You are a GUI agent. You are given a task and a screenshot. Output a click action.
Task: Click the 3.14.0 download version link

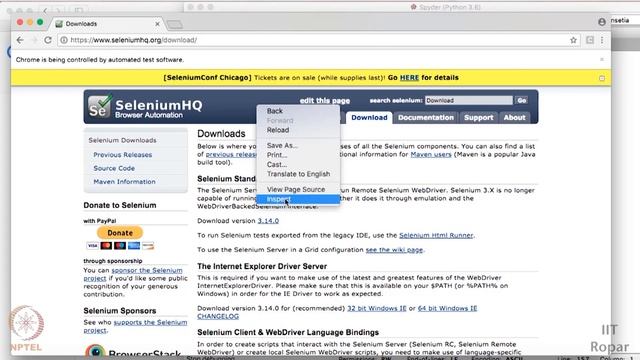268,221
